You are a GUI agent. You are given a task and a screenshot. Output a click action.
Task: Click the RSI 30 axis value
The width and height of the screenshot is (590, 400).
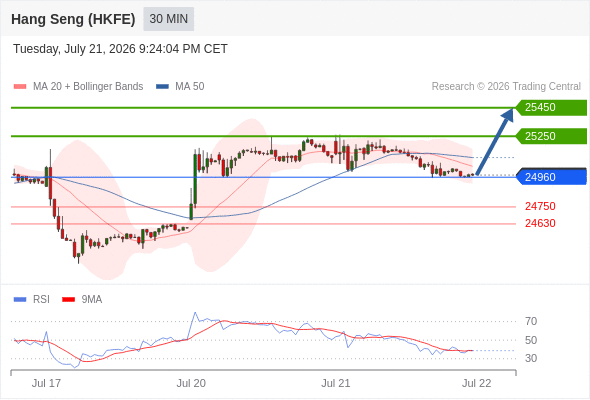point(531,358)
